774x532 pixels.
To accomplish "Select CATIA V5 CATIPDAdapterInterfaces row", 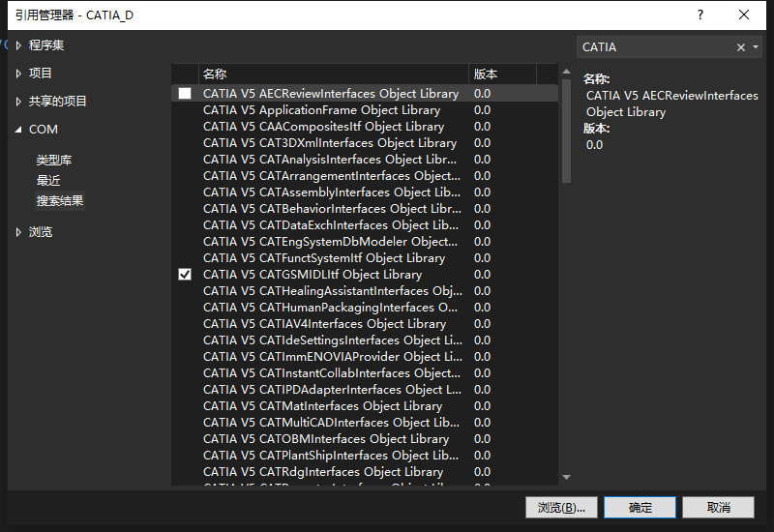I will coord(365,390).
